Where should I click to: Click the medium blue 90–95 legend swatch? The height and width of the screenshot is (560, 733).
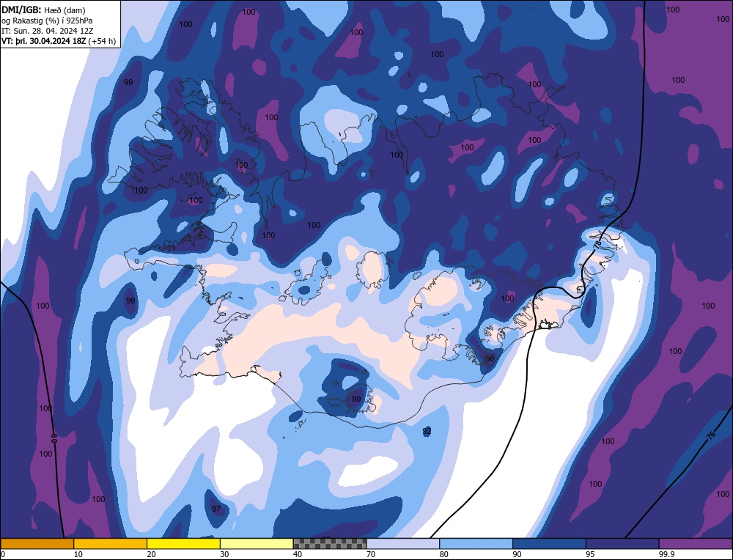click(x=549, y=543)
